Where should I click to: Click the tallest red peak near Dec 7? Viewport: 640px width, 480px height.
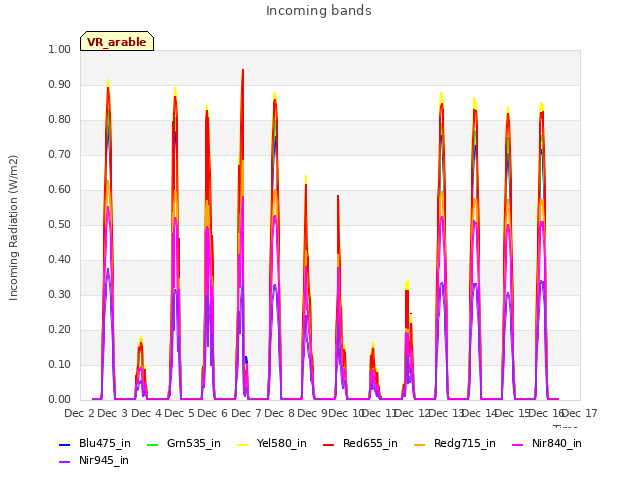(x=243, y=70)
